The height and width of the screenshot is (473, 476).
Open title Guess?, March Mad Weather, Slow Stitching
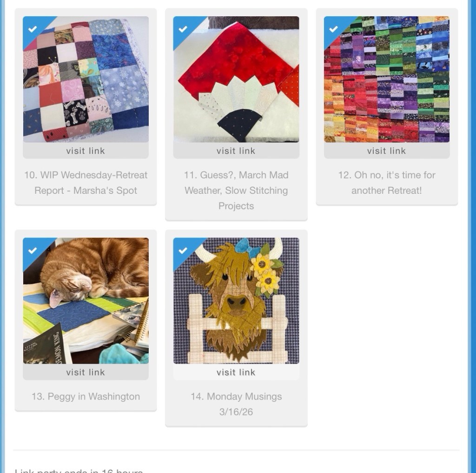click(x=236, y=190)
